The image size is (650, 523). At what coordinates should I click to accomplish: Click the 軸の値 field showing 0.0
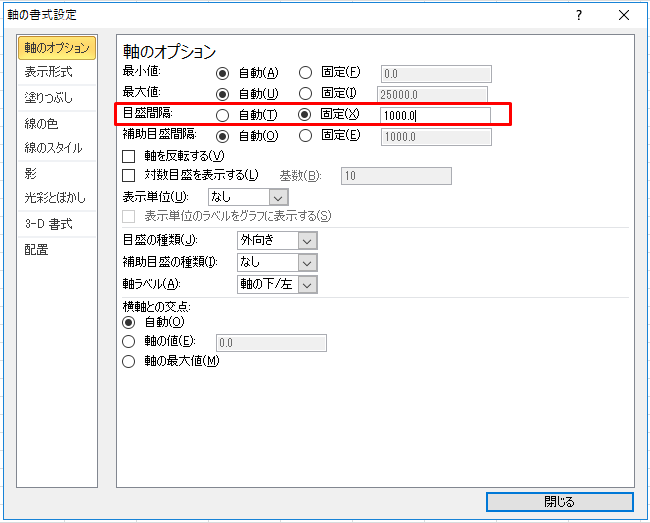pyautogui.click(x=272, y=343)
